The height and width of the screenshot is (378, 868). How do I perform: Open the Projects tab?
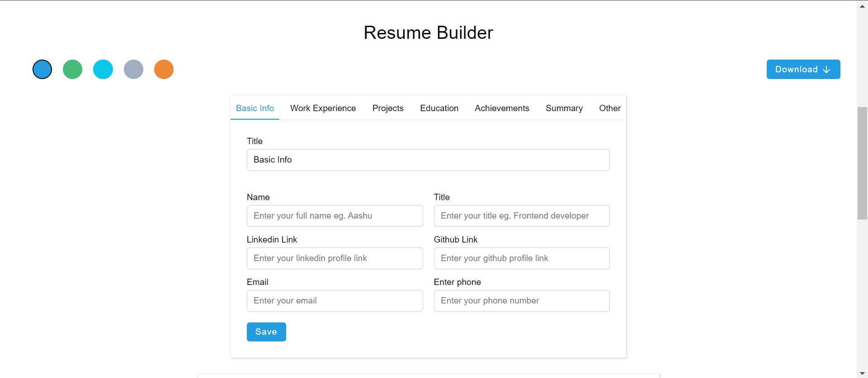tap(388, 108)
